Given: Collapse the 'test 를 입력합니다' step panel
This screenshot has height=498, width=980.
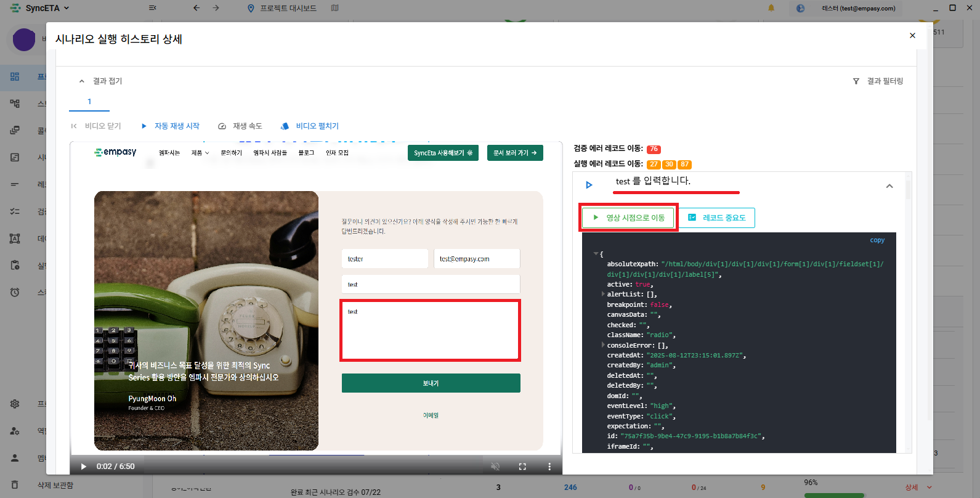Looking at the screenshot, I should click(889, 186).
